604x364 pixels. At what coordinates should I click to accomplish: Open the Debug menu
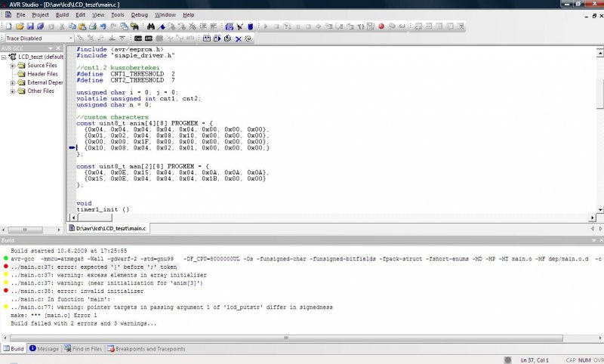click(x=140, y=14)
